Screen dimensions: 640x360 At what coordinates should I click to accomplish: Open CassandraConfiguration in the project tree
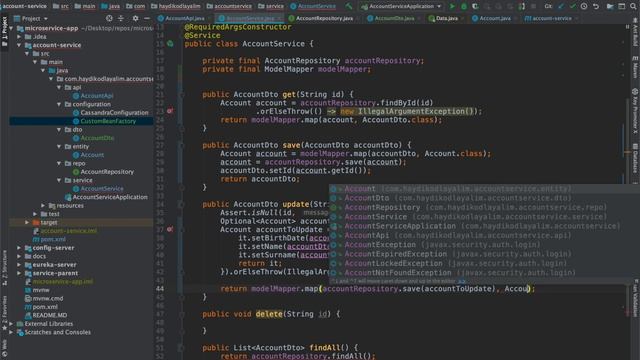click(114, 113)
